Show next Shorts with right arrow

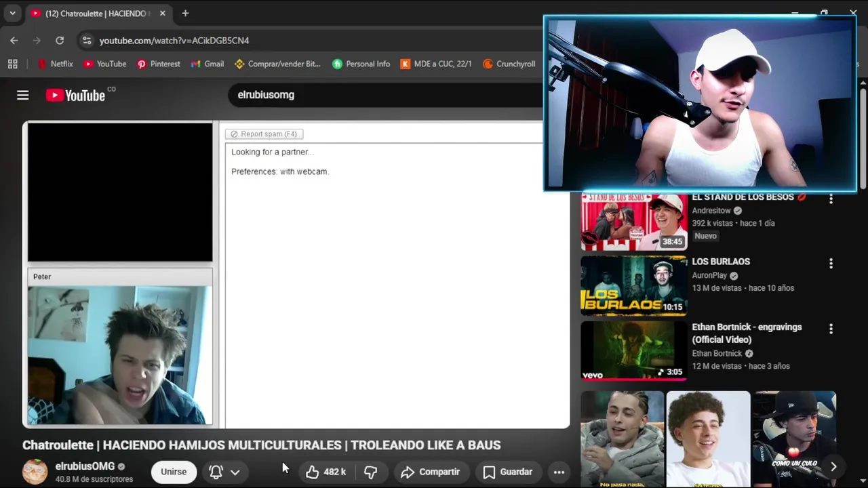click(x=833, y=466)
